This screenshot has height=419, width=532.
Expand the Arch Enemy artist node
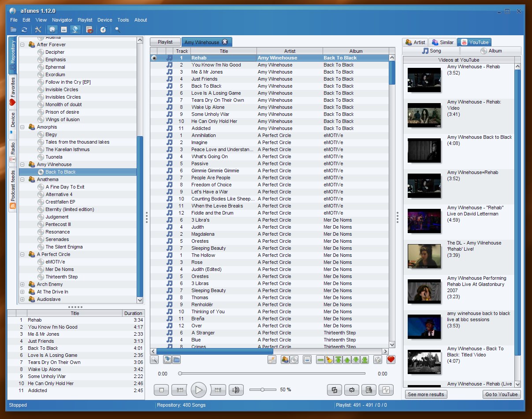22,284
